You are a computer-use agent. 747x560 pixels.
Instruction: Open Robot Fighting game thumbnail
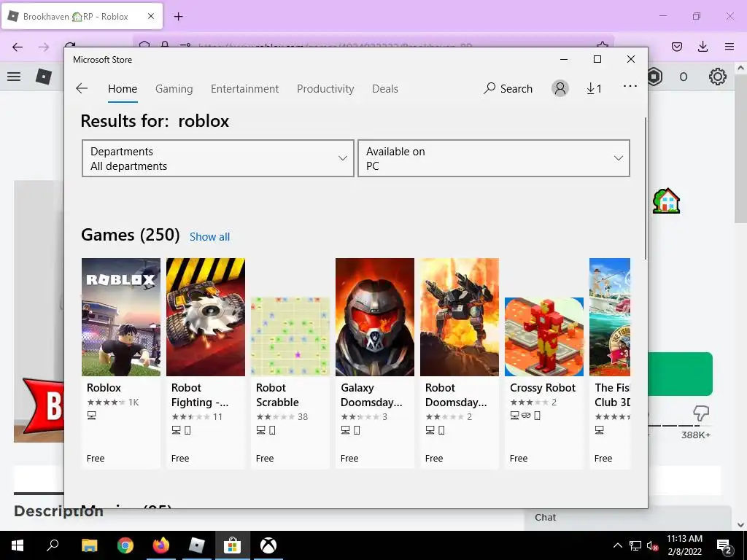point(206,317)
